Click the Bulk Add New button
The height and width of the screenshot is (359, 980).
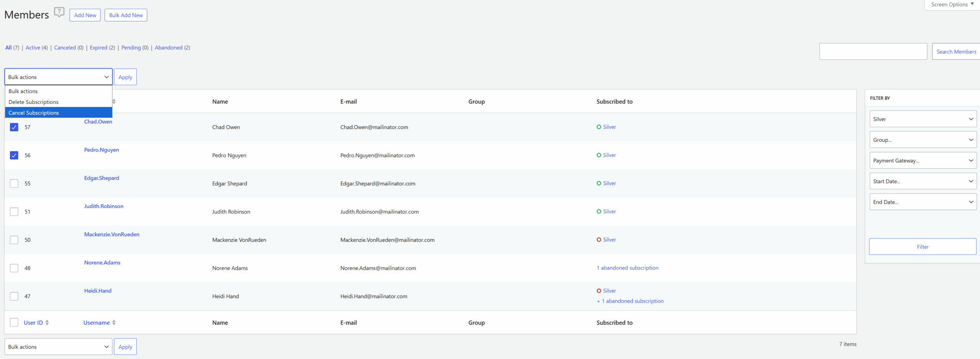[126, 15]
